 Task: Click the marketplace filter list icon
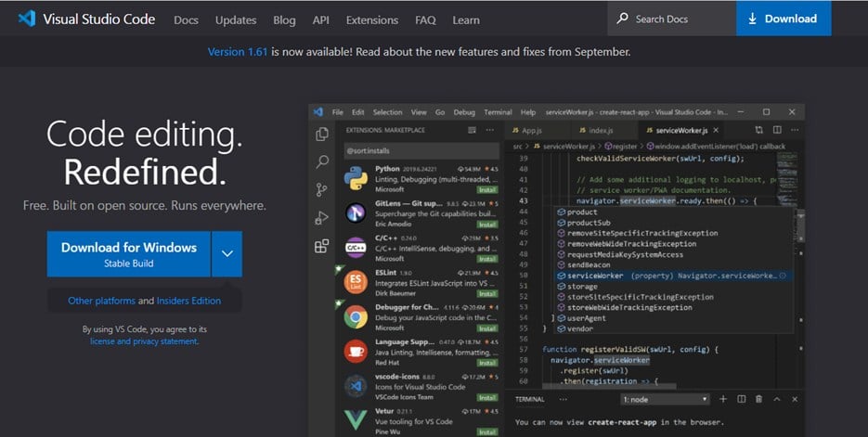click(x=472, y=130)
